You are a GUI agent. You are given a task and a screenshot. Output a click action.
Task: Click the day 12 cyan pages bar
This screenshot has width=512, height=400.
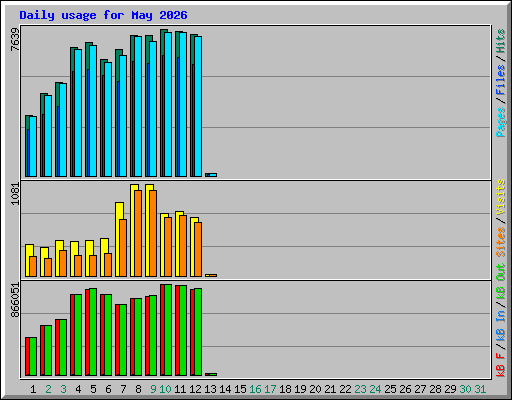pyautogui.click(x=198, y=106)
